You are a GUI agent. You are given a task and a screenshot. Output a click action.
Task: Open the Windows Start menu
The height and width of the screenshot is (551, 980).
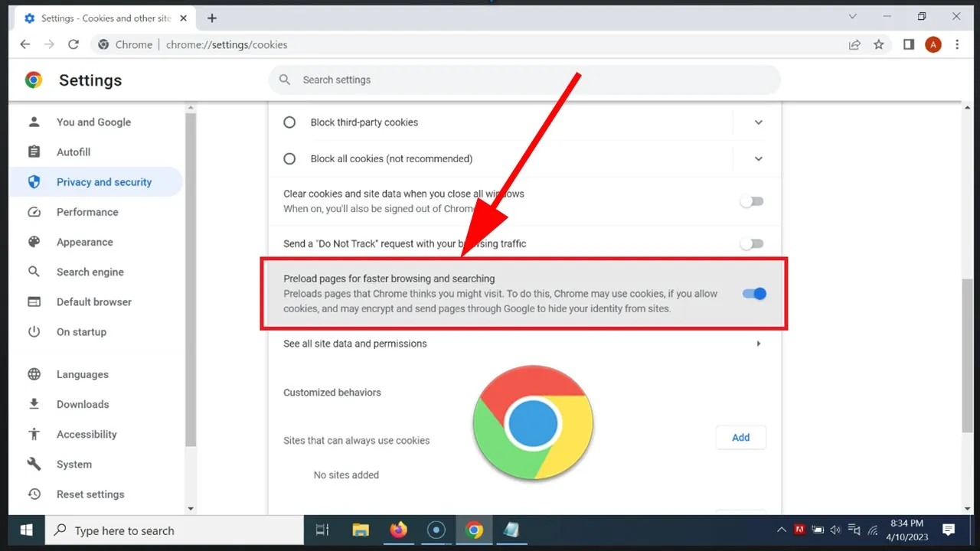(x=26, y=530)
